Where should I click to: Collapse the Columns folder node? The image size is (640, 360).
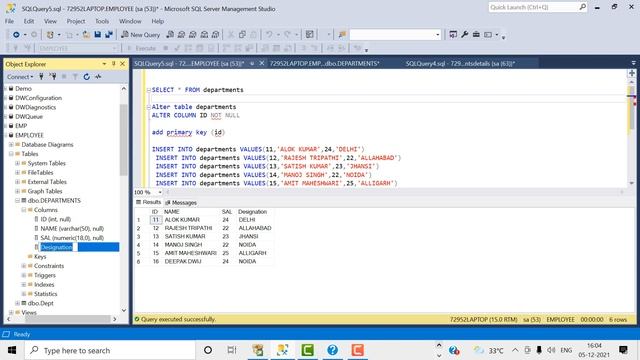(24, 210)
